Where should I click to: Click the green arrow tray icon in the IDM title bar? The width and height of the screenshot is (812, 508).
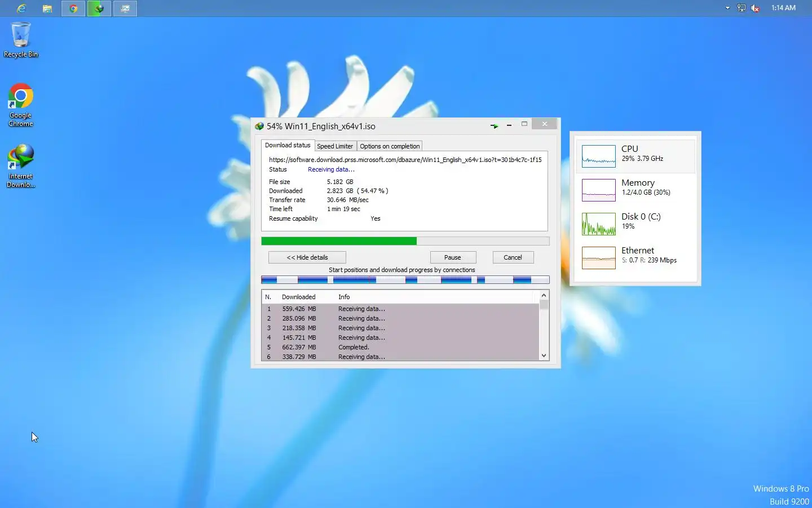pyautogui.click(x=494, y=126)
